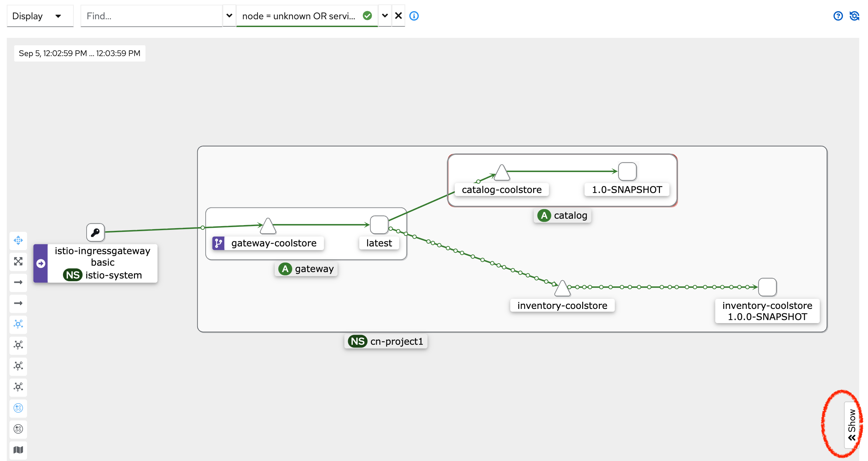Click the gateway-coolstore service triangle node
This screenshot has width=868, height=461.
[268, 226]
